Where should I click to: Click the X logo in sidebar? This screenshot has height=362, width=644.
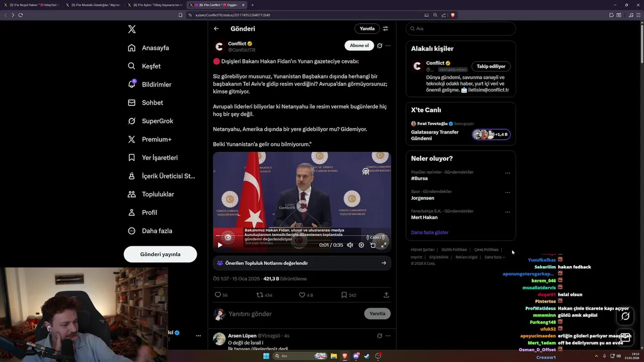[132, 29]
